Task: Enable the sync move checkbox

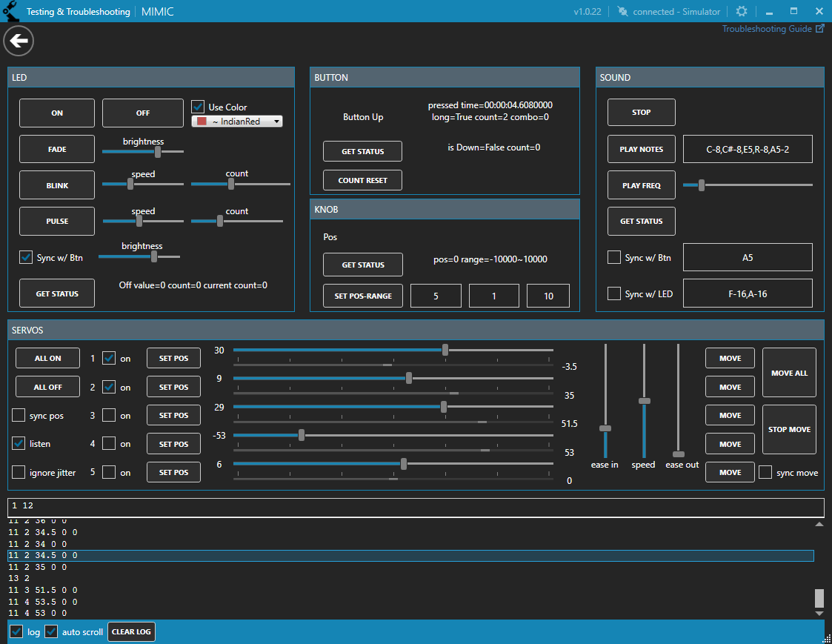Action: pyautogui.click(x=765, y=472)
